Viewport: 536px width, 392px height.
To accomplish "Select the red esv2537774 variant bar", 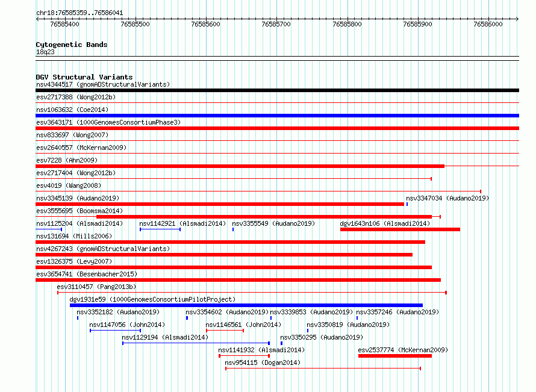I will 395,356.
